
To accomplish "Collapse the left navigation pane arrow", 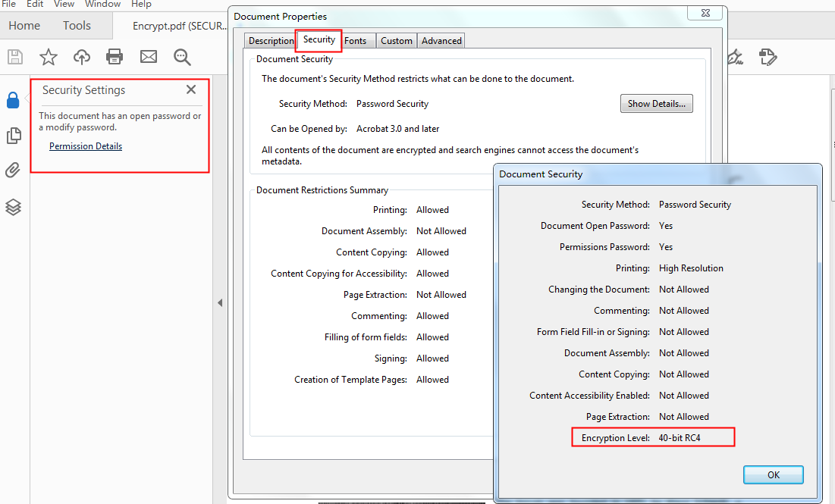I will tap(220, 303).
